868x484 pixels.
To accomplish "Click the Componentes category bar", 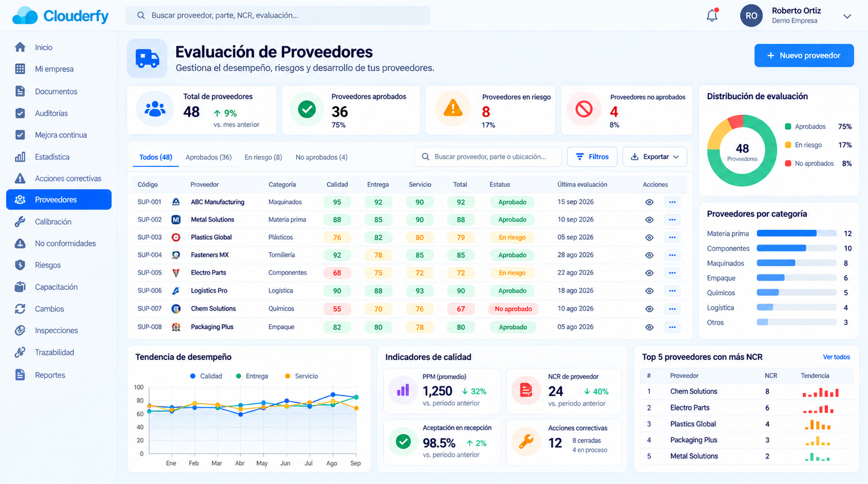I will click(x=796, y=248).
